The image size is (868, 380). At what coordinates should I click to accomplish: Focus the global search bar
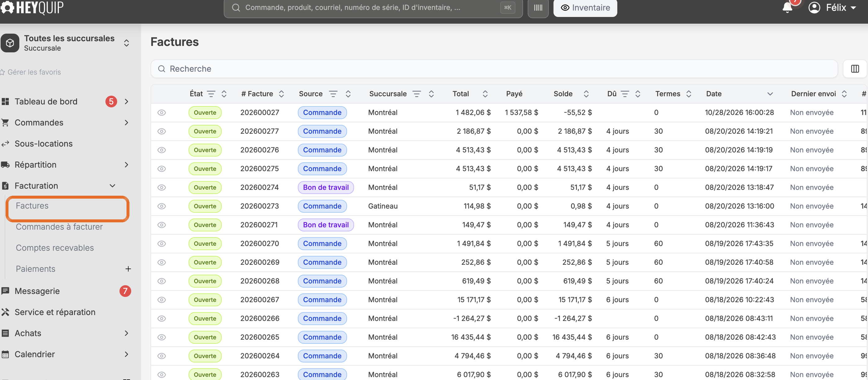(x=373, y=7)
